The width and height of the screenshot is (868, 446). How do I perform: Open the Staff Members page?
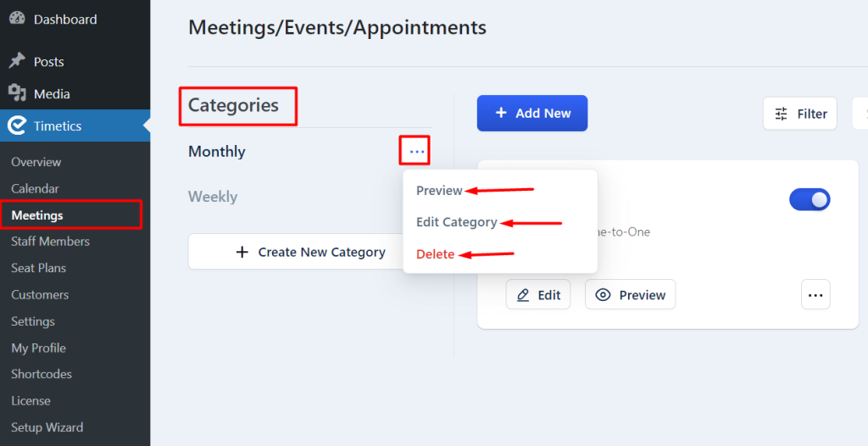[x=50, y=241]
